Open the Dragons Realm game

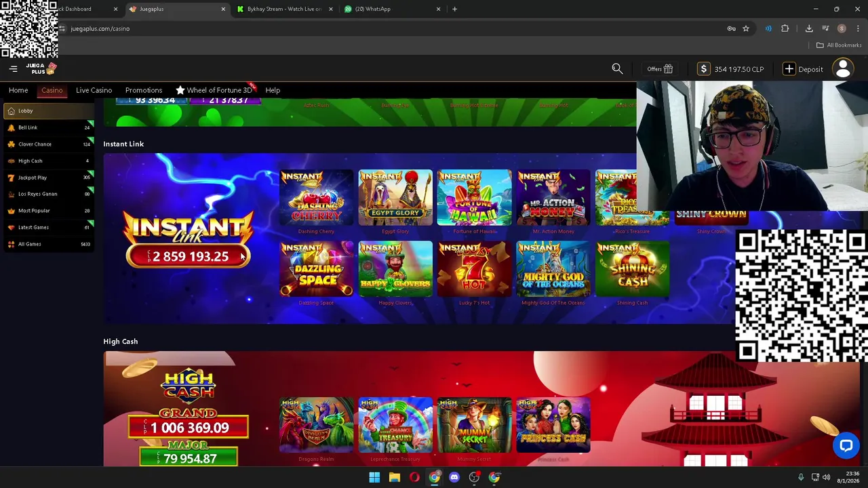(x=317, y=425)
